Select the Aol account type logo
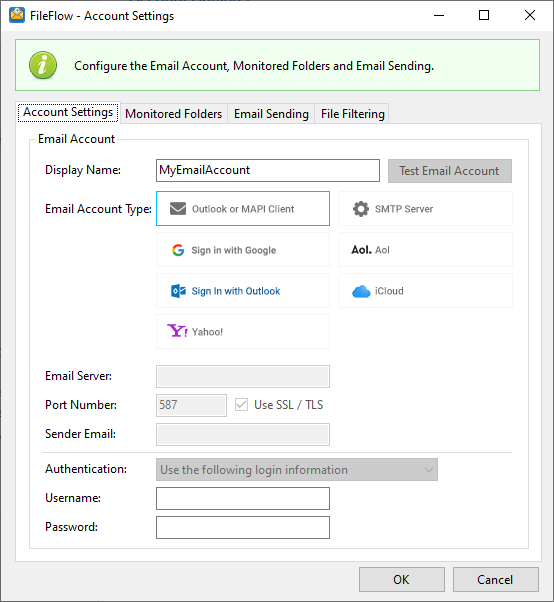554x602 pixels. 361,250
